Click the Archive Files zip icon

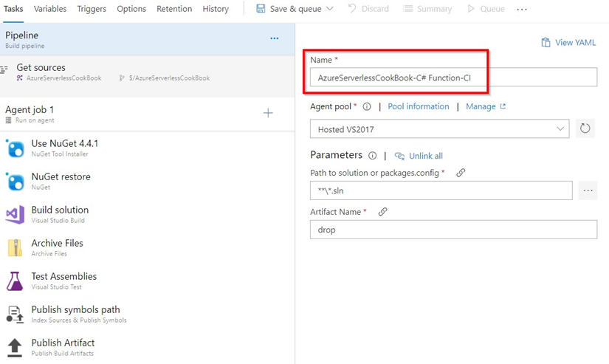click(15, 248)
